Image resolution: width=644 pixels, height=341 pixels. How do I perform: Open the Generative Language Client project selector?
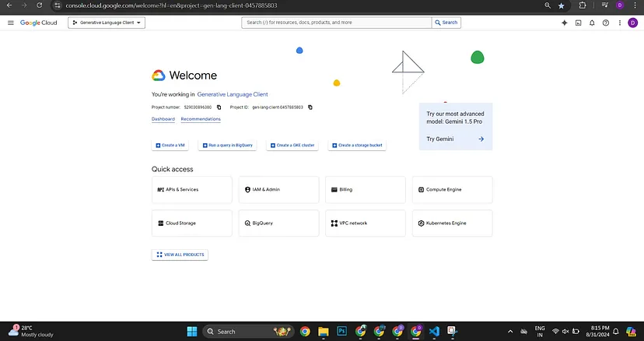point(107,23)
